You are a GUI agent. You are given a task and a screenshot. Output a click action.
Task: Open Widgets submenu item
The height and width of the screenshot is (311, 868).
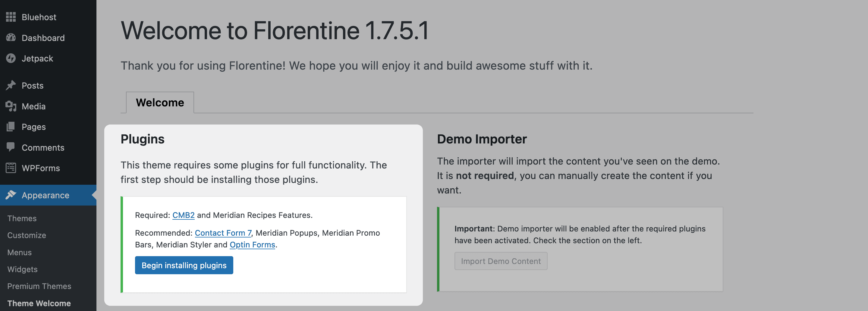coord(22,269)
